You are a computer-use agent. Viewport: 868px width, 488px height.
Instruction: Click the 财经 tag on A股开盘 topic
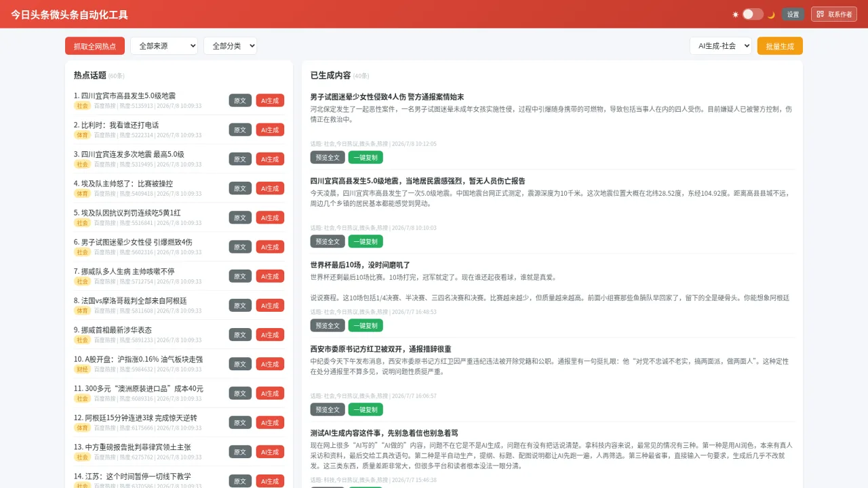coord(83,369)
